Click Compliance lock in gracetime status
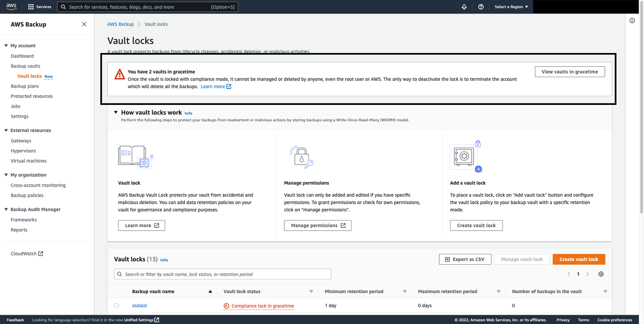 259,306
